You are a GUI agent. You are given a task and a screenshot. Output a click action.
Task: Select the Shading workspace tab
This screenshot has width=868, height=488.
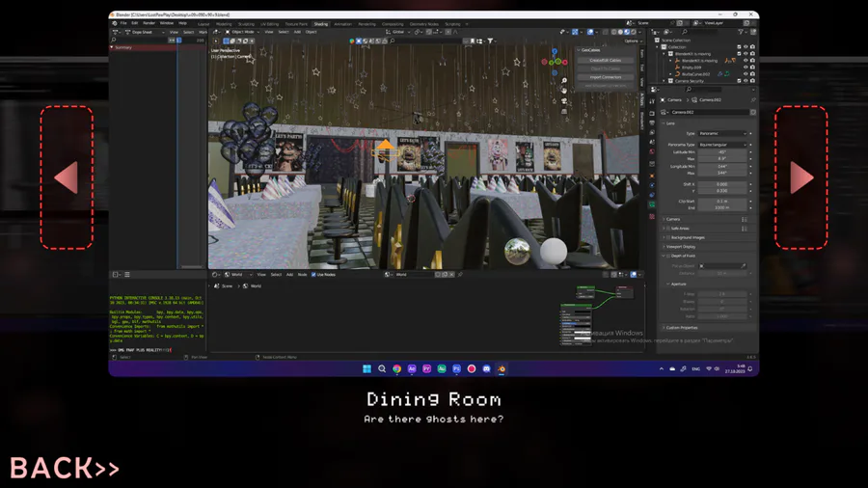321,24
